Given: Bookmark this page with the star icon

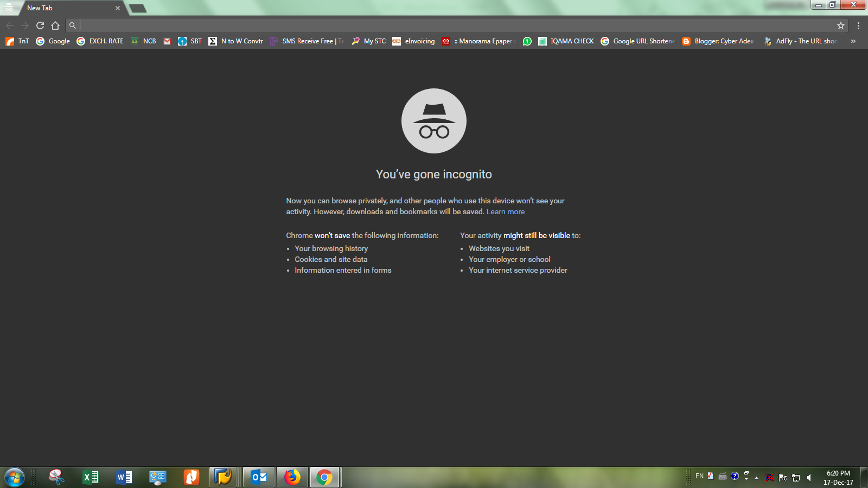Looking at the screenshot, I should click(841, 25).
